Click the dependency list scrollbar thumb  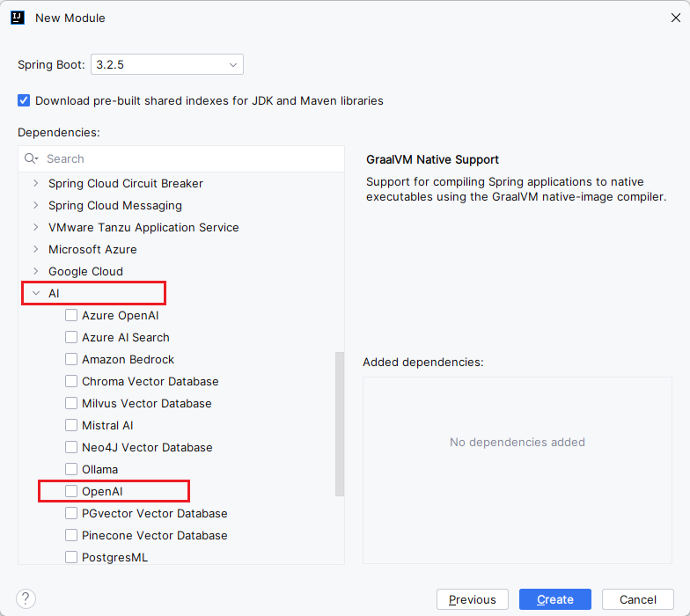coord(340,424)
